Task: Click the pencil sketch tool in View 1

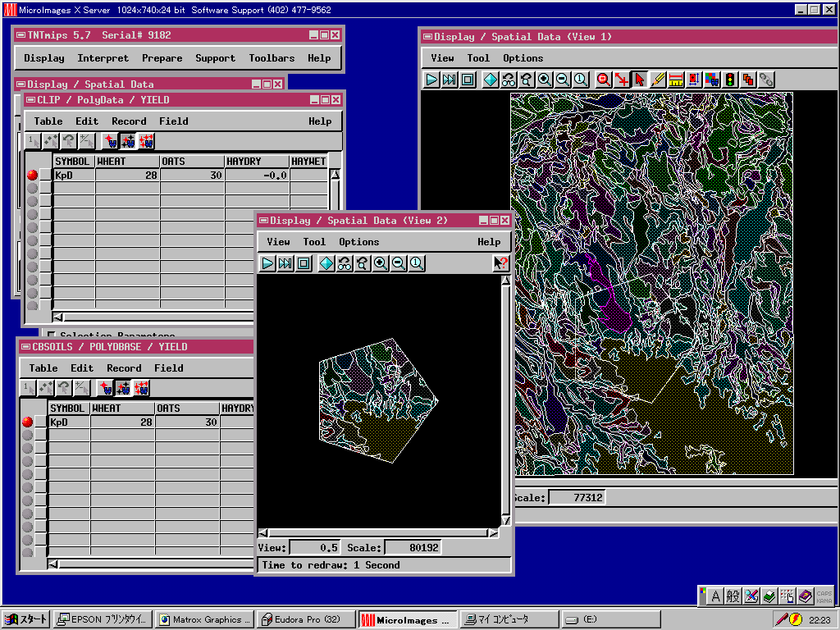Action: tap(658, 80)
